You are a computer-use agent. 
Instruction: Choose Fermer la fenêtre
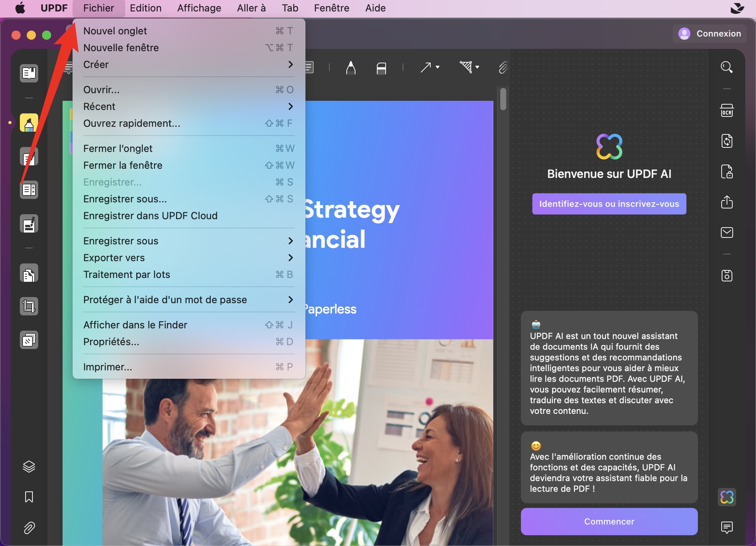pos(189,165)
